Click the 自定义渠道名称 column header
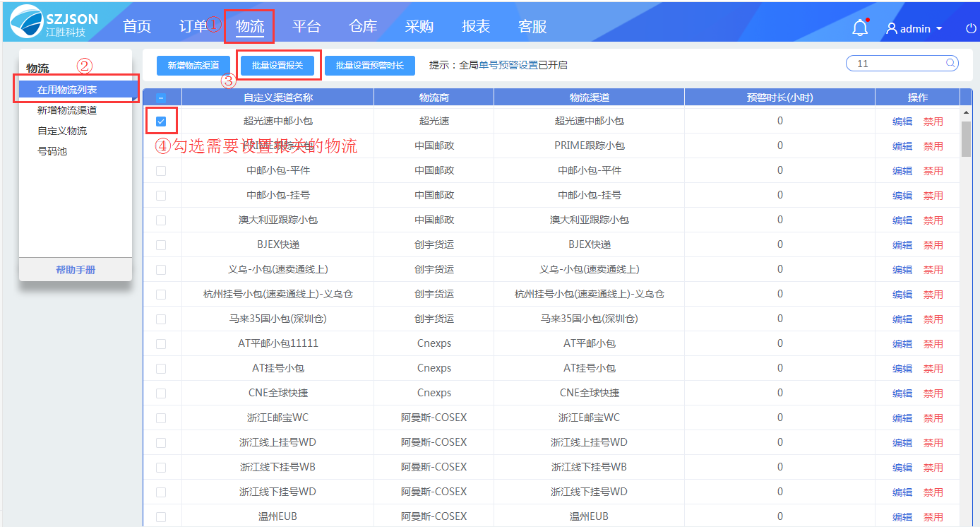The width and height of the screenshot is (980, 527). 278,97
